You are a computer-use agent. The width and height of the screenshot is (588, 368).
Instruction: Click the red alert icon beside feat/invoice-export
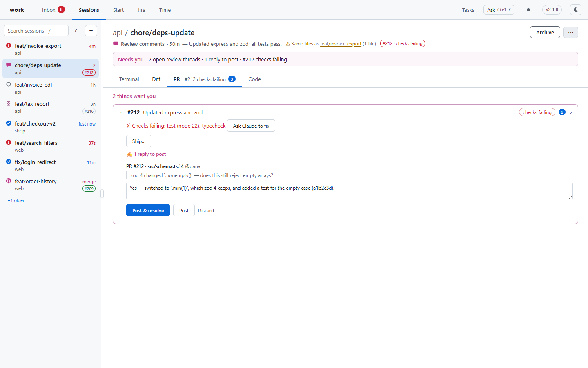pyautogui.click(x=9, y=46)
